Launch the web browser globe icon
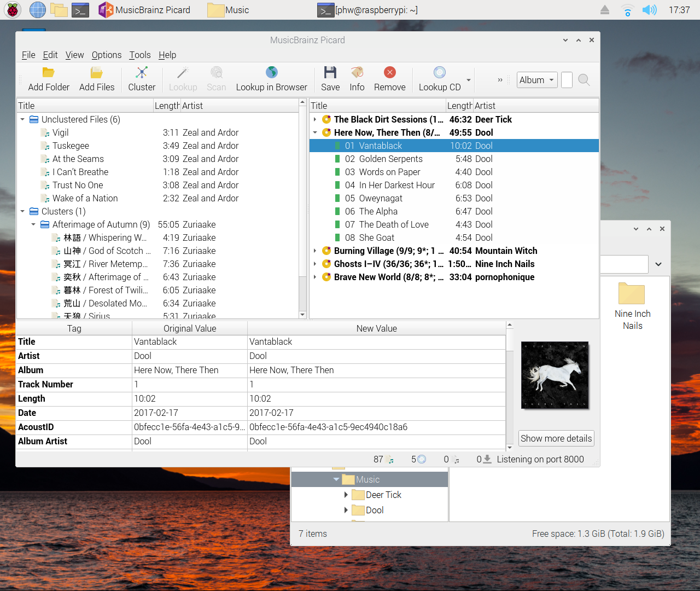This screenshot has height=591, width=700. click(38, 10)
